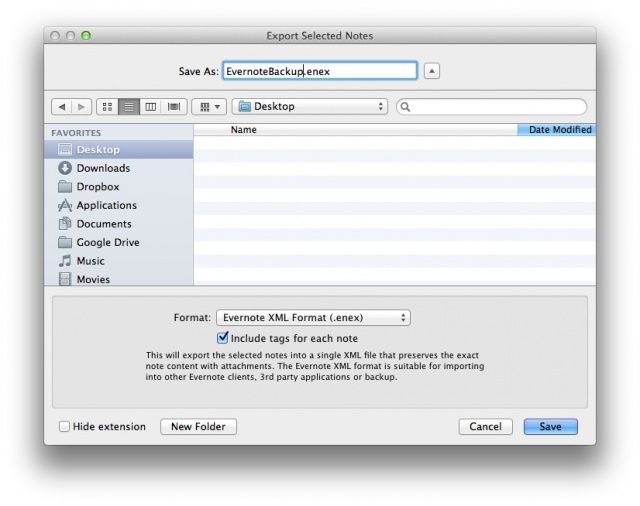Select Dropbox folder in the sidebar
640x506 pixels.
(119, 186)
